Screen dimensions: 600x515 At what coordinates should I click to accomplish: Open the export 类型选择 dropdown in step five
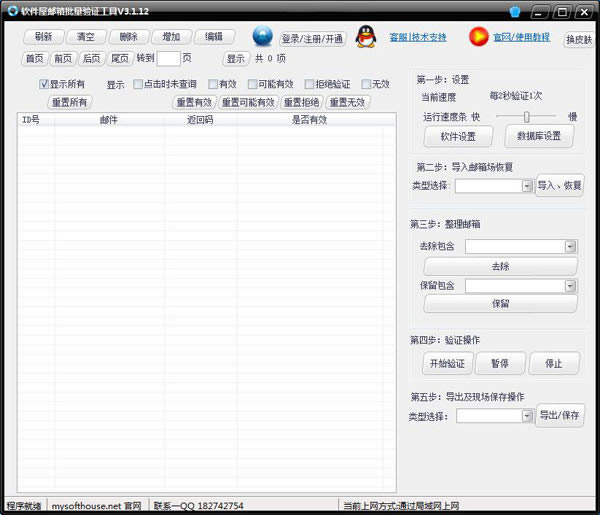[x=526, y=416]
